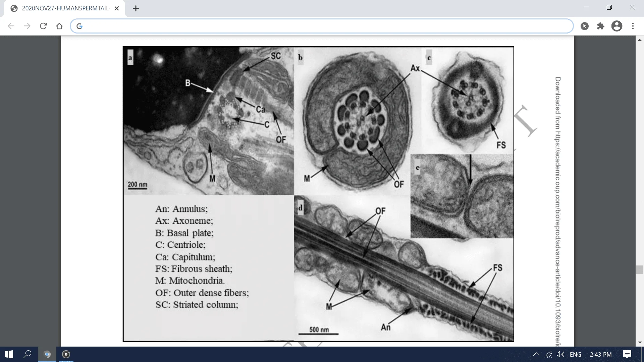Switch to Chrome in the taskbar
644x362 pixels.
47,354
